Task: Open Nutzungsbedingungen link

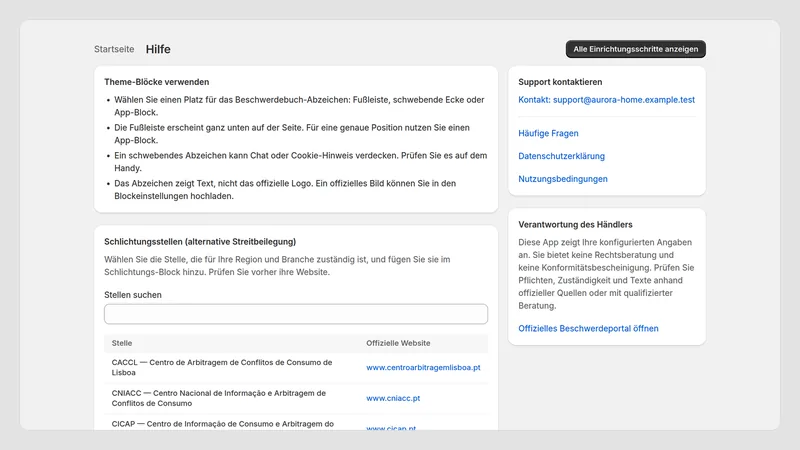Action: point(563,179)
